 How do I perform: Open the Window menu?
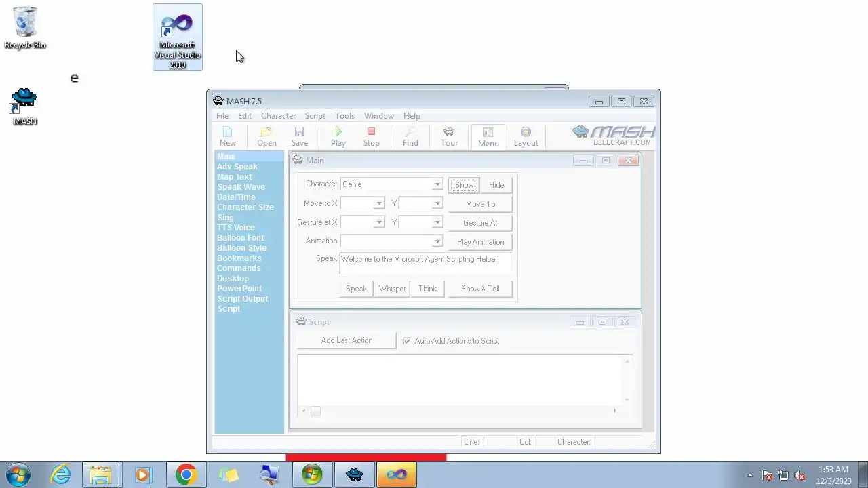pyautogui.click(x=379, y=116)
